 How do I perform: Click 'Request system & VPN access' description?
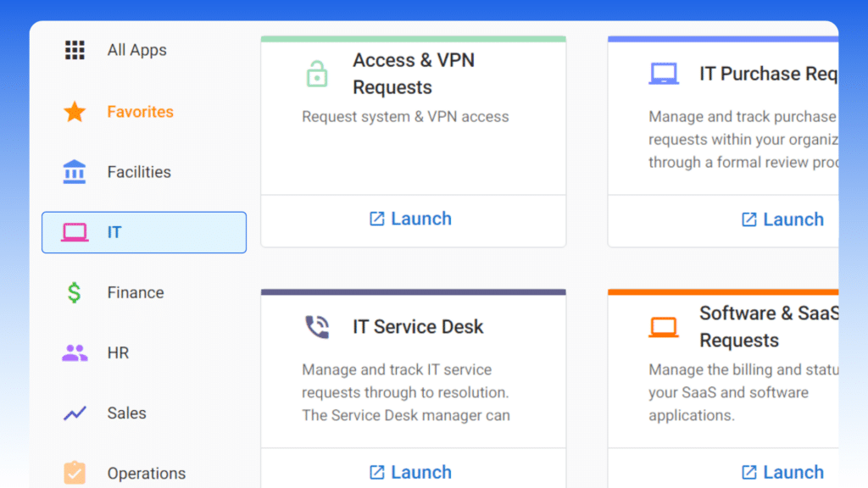405,117
